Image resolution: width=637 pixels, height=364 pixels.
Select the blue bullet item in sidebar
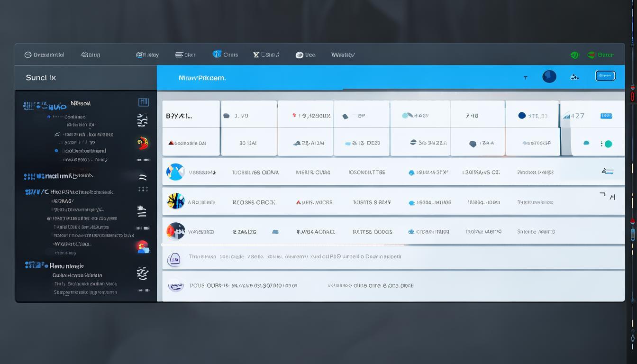[x=56, y=151]
